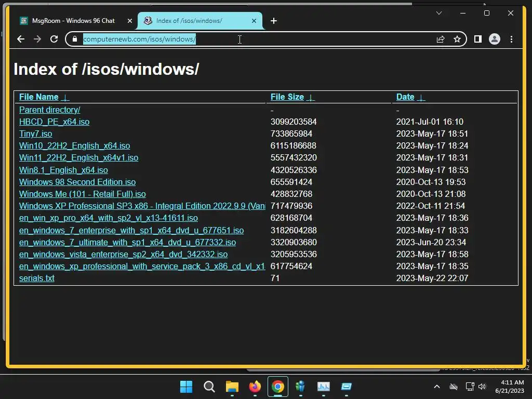
Task: Click the padlock site info icon
Action: pos(75,39)
